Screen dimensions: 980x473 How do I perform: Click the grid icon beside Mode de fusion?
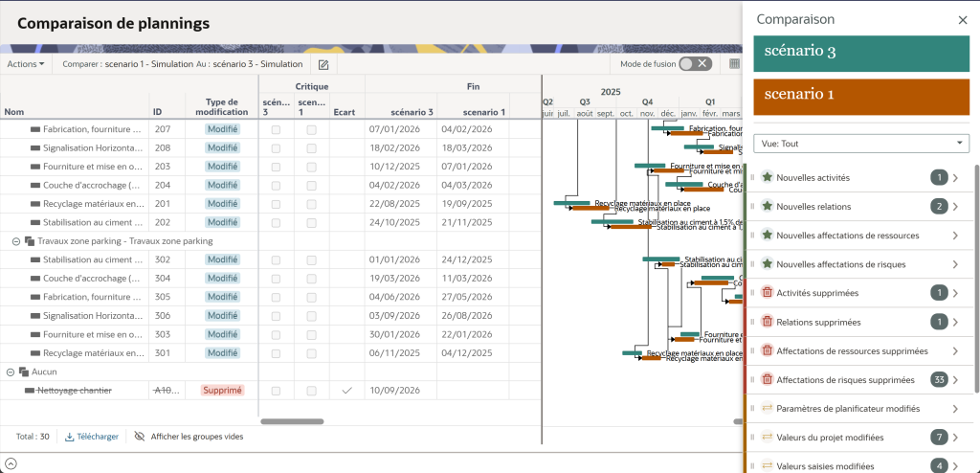(734, 64)
